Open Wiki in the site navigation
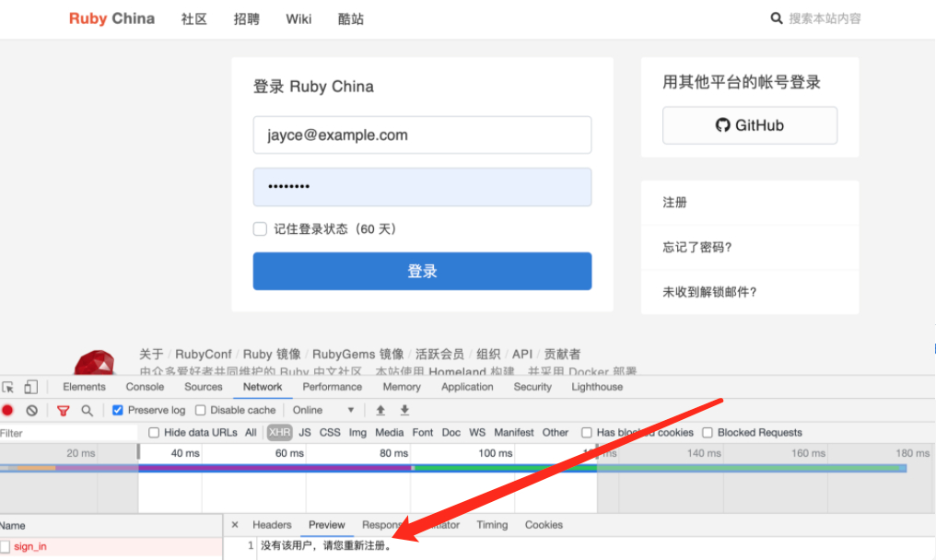Viewport: 936px width, 560px height. pyautogui.click(x=298, y=19)
